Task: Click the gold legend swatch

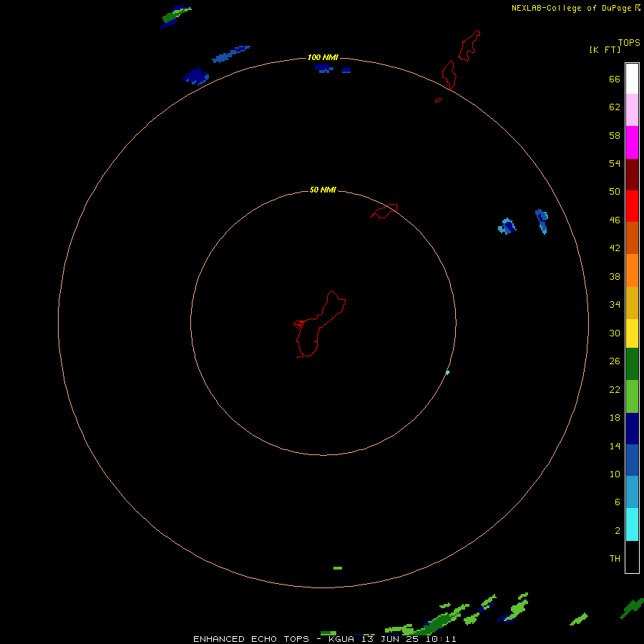Action: [632, 303]
